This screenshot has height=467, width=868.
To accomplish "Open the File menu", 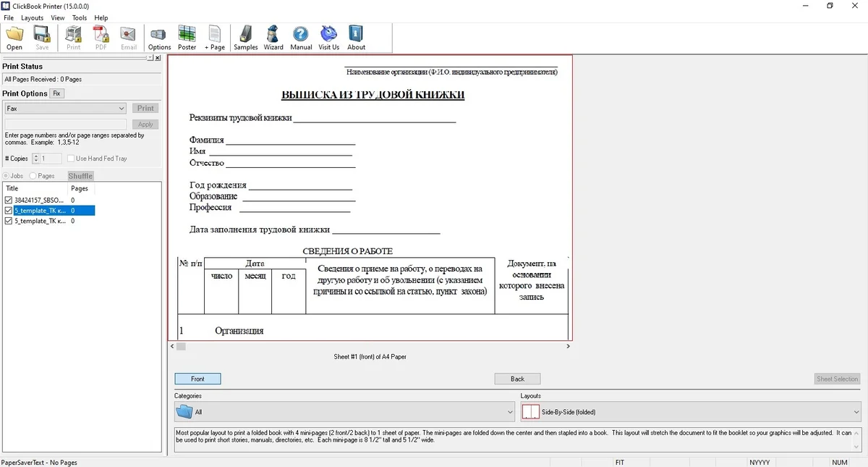I will [9, 18].
